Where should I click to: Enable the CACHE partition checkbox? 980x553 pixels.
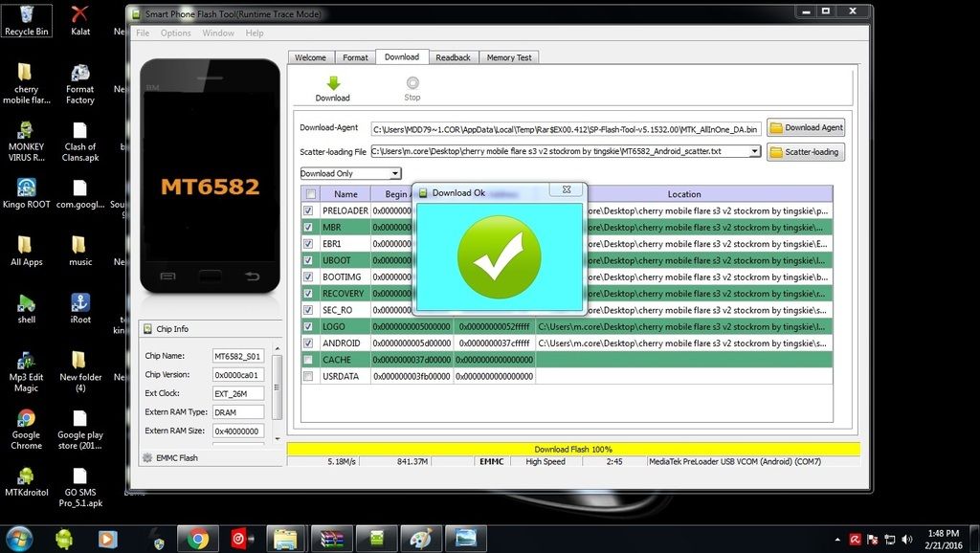point(308,360)
